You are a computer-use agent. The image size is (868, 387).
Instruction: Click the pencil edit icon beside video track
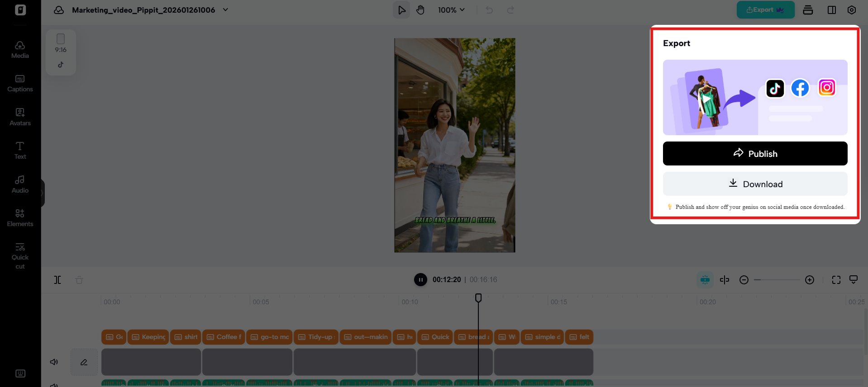click(x=84, y=362)
